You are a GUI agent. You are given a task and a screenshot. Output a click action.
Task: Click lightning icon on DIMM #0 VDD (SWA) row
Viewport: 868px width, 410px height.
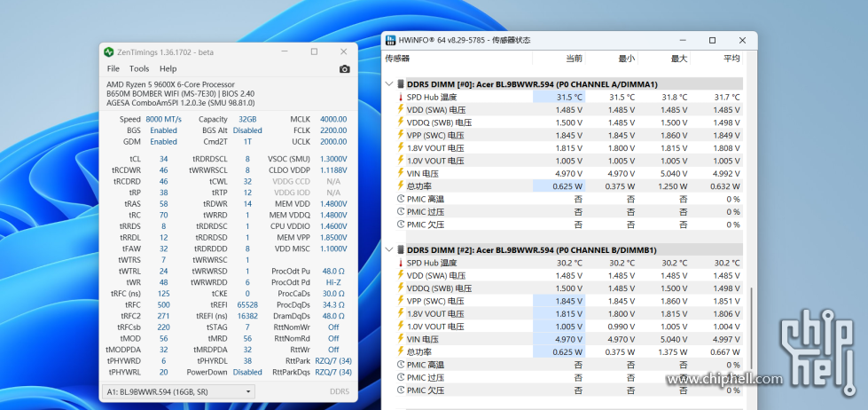[401, 110]
